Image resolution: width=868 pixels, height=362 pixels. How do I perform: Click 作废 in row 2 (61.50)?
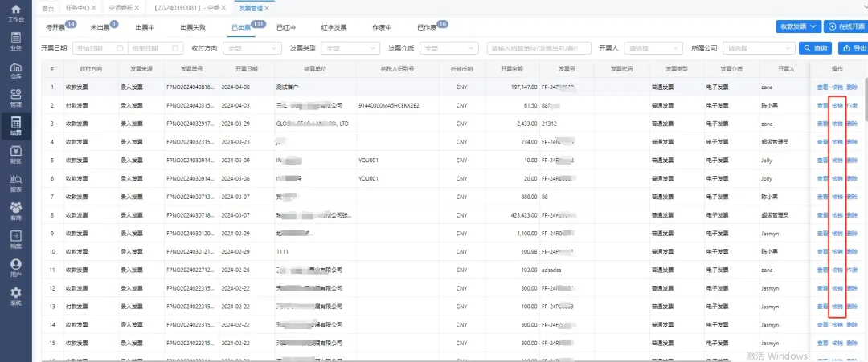pos(852,106)
